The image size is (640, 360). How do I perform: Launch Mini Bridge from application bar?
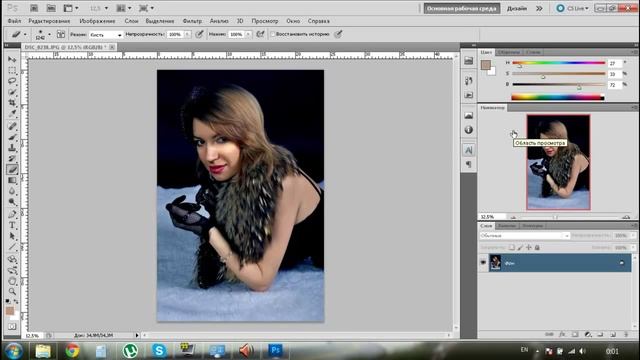pyautogui.click(x=51, y=8)
